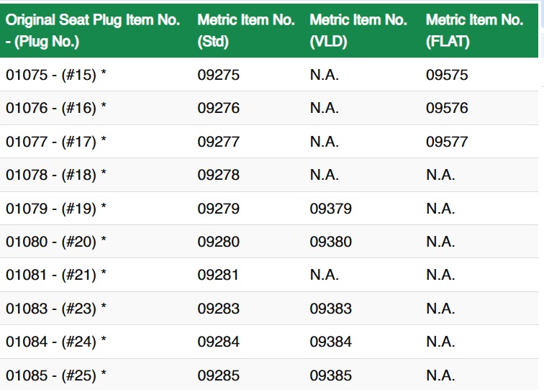Click the Metric Item No. (Std) column header

[x=246, y=30]
